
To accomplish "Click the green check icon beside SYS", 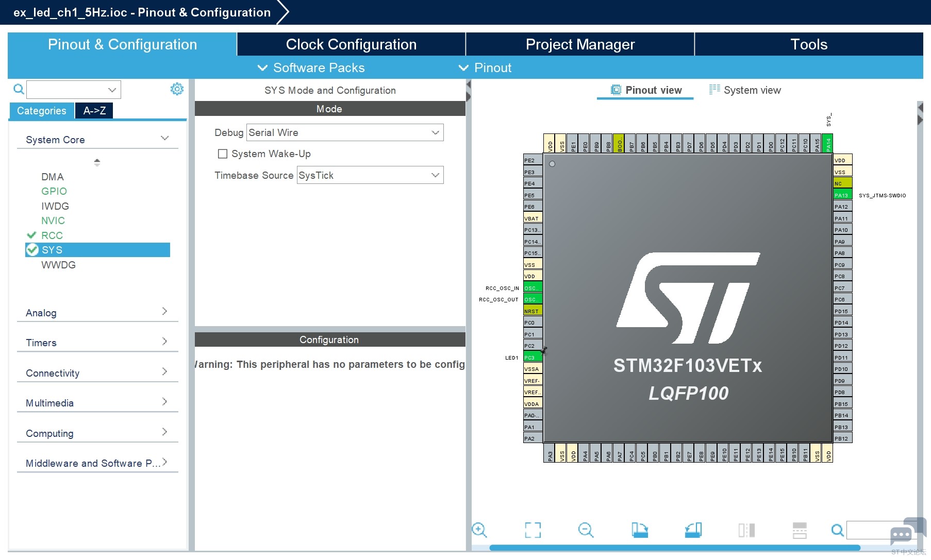I will pos(32,250).
